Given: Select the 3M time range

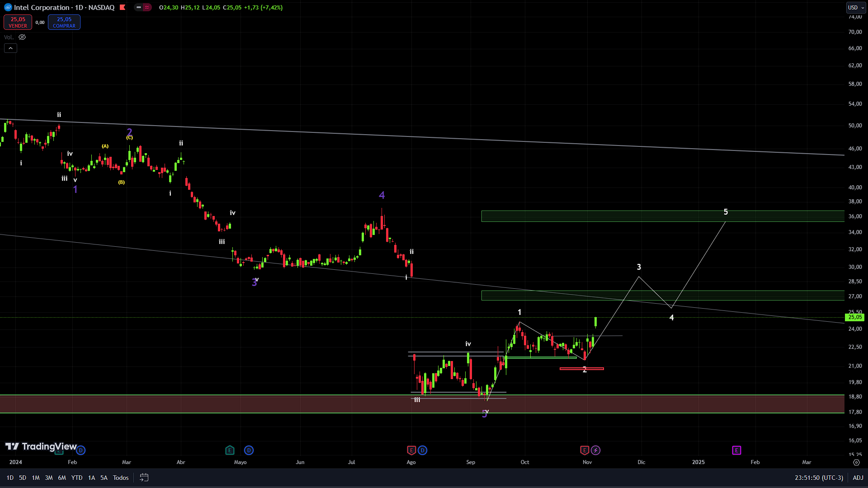Looking at the screenshot, I should 49,478.
